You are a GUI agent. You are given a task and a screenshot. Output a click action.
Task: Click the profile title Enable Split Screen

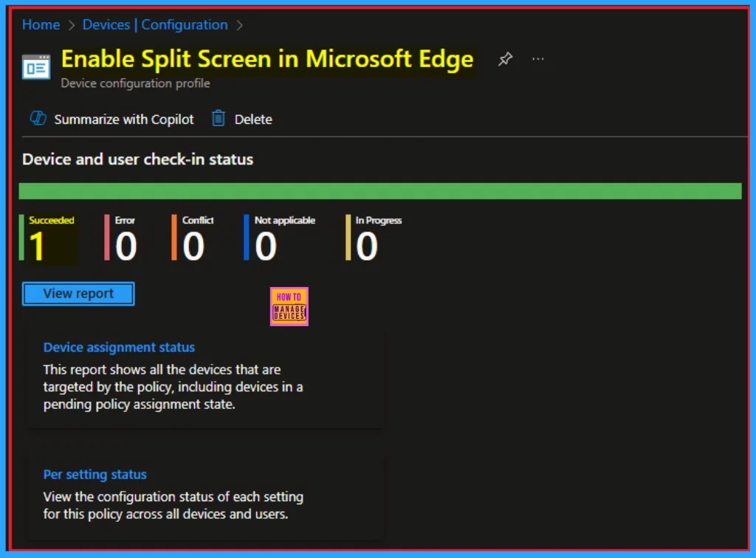[267, 59]
